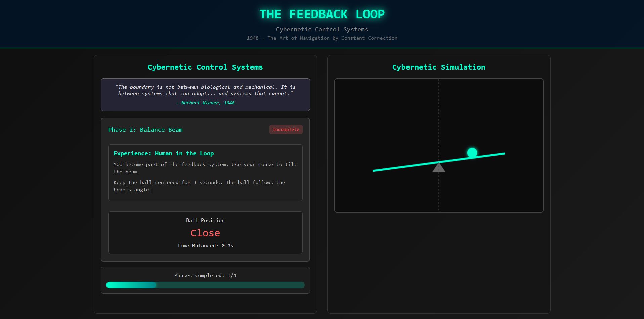
Task: Click the right raised end of the beam
Action: (x=502, y=154)
